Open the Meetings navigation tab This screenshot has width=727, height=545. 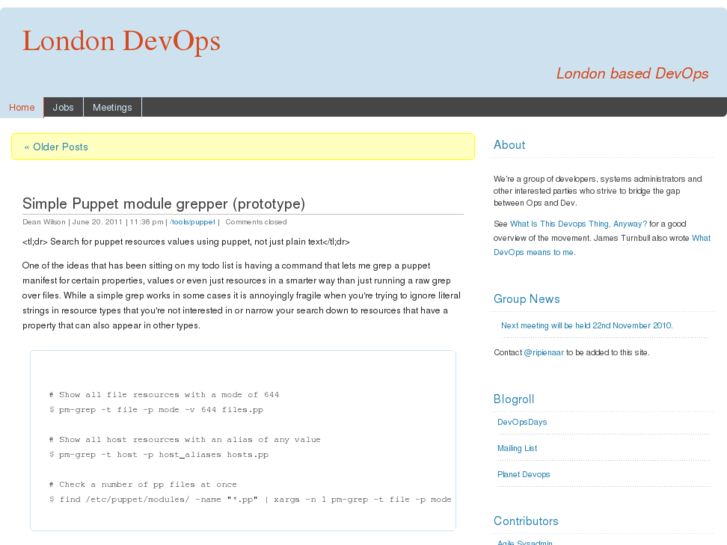112,107
